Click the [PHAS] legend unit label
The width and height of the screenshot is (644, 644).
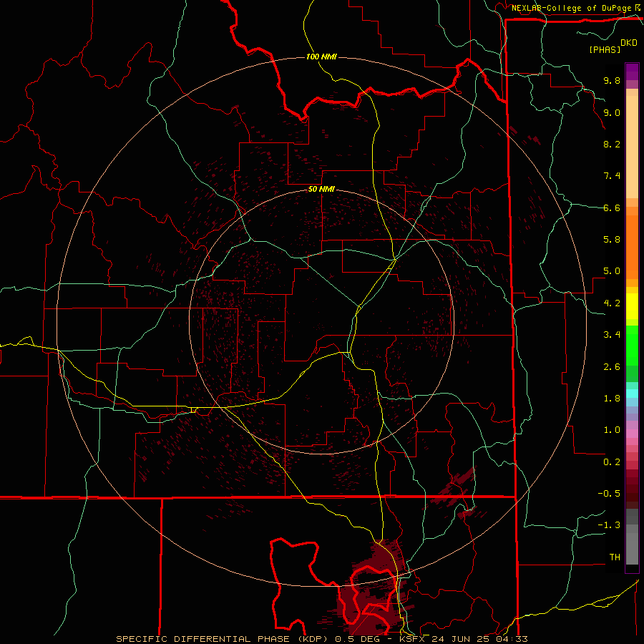pyautogui.click(x=605, y=49)
